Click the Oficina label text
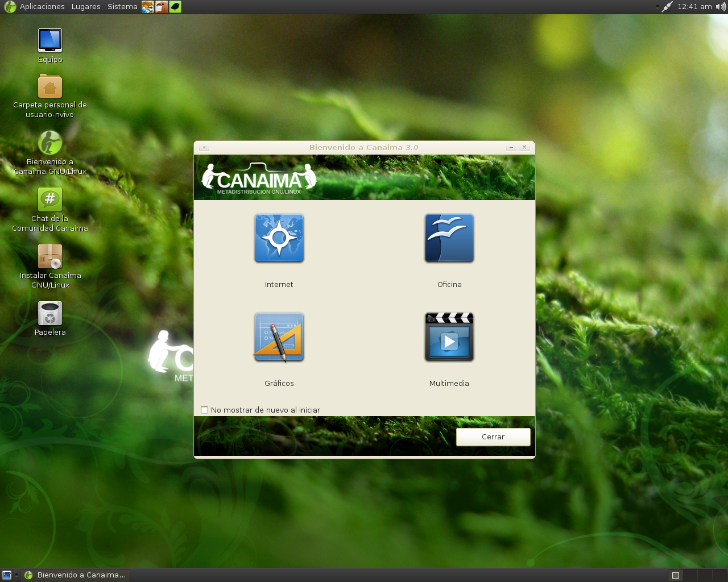 (449, 285)
